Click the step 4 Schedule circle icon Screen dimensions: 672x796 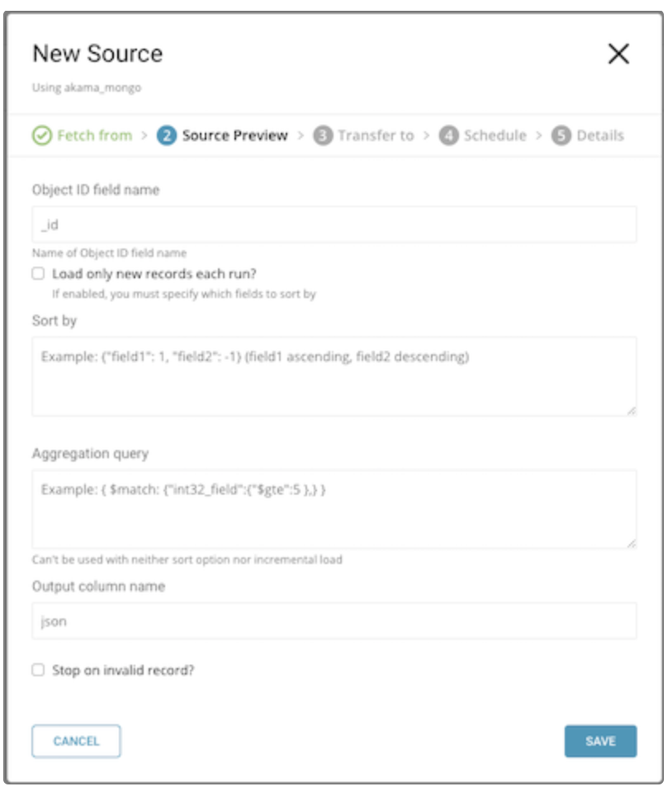point(448,135)
